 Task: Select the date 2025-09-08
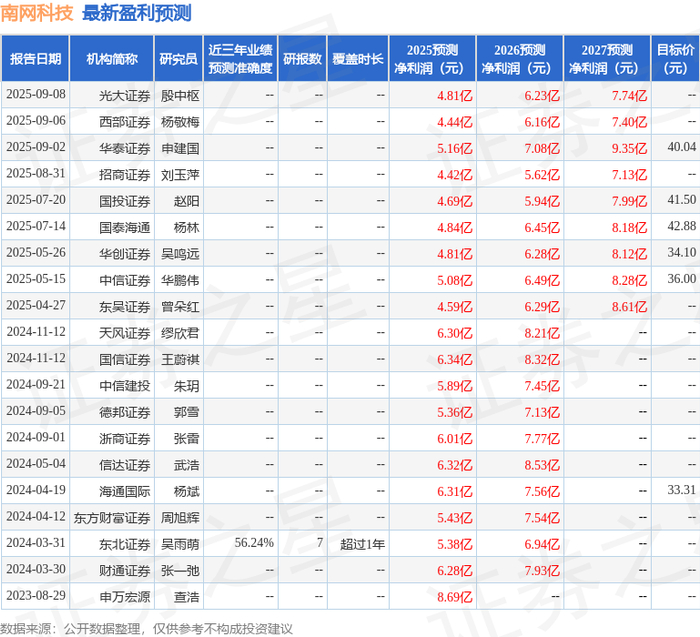(x=36, y=95)
